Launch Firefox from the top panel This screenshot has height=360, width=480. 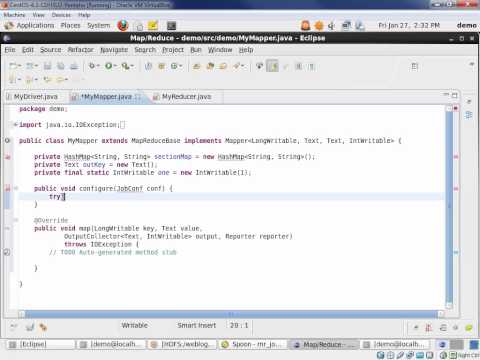[123, 25]
